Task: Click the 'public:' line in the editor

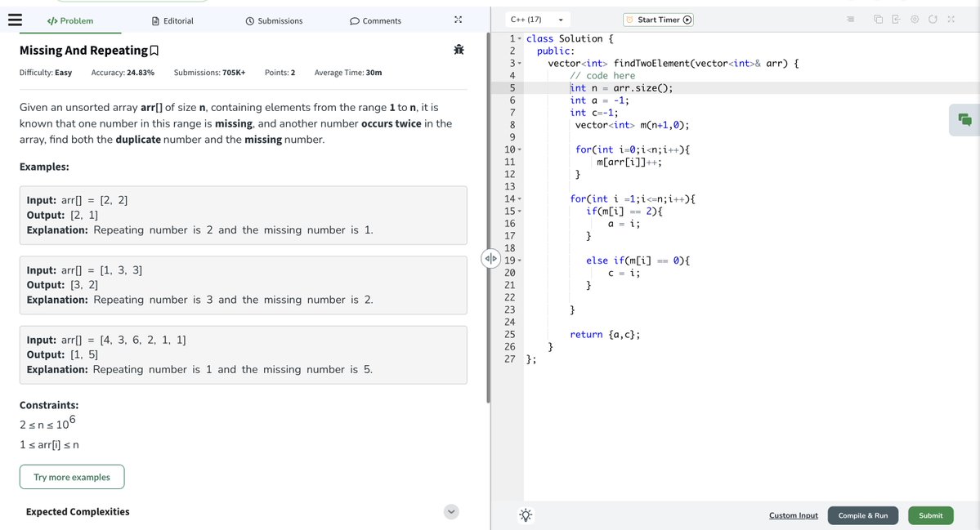Action: point(556,51)
